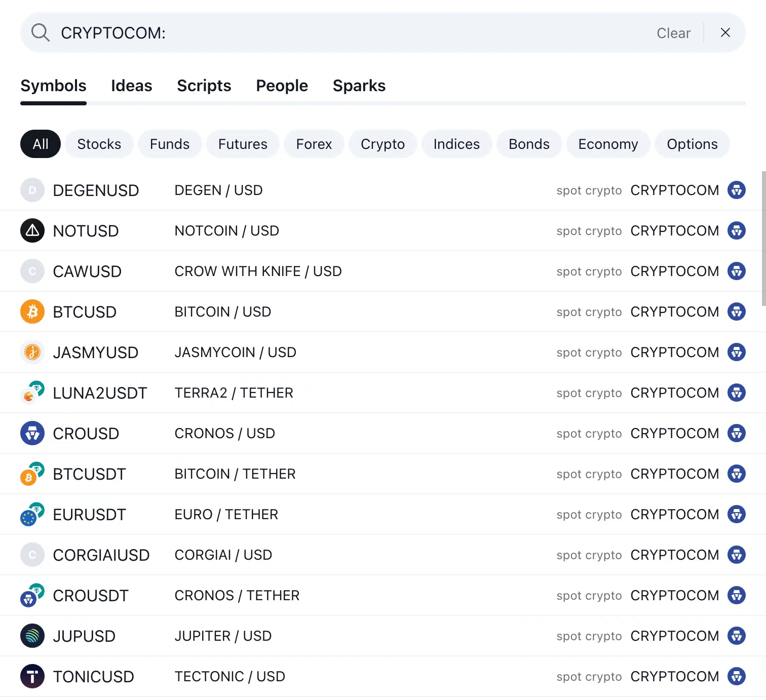Click Crypto.com exchange logo in CROUSD row

(x=736, y=433)
